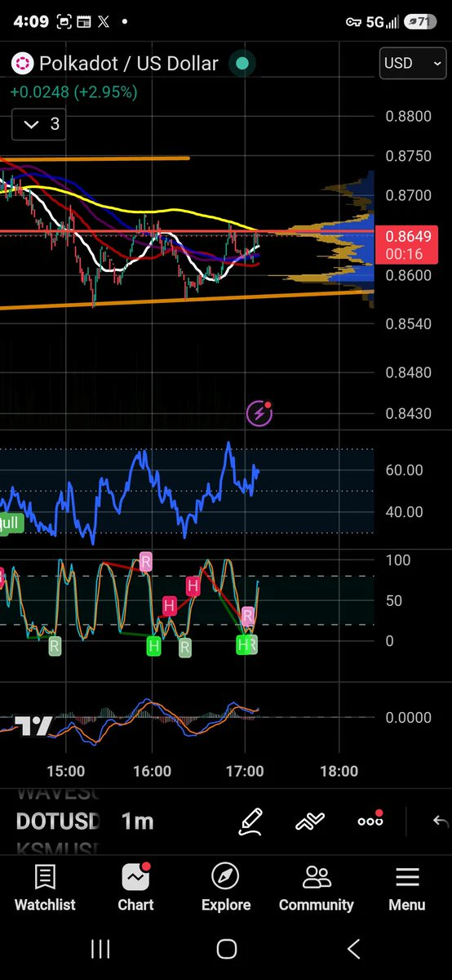Open the Menu tab

pos(406,889)
